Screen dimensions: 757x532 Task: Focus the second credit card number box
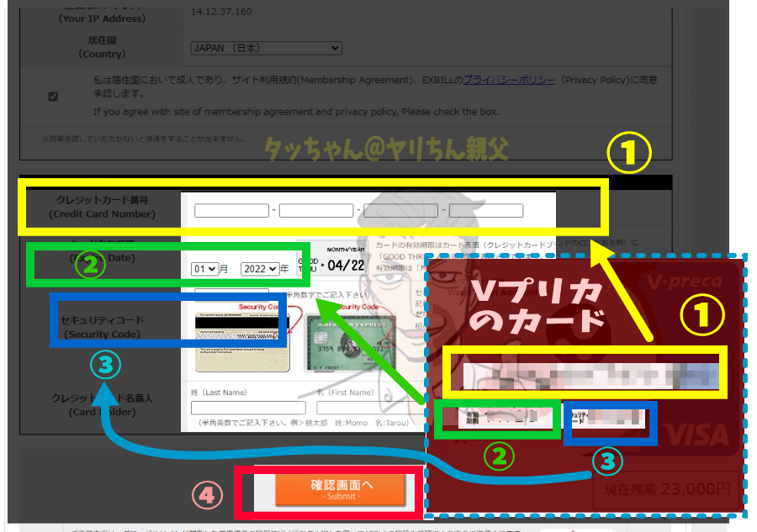pos(316,211)
